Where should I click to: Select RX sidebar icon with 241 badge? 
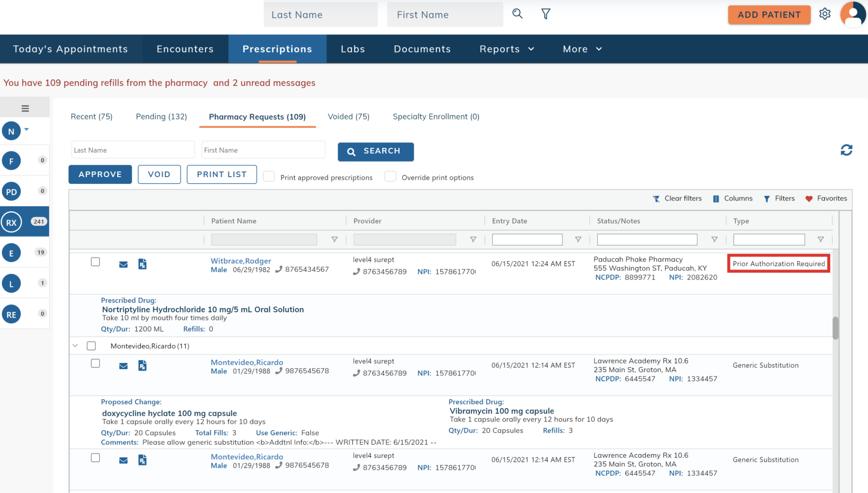[x=11, y=222]
